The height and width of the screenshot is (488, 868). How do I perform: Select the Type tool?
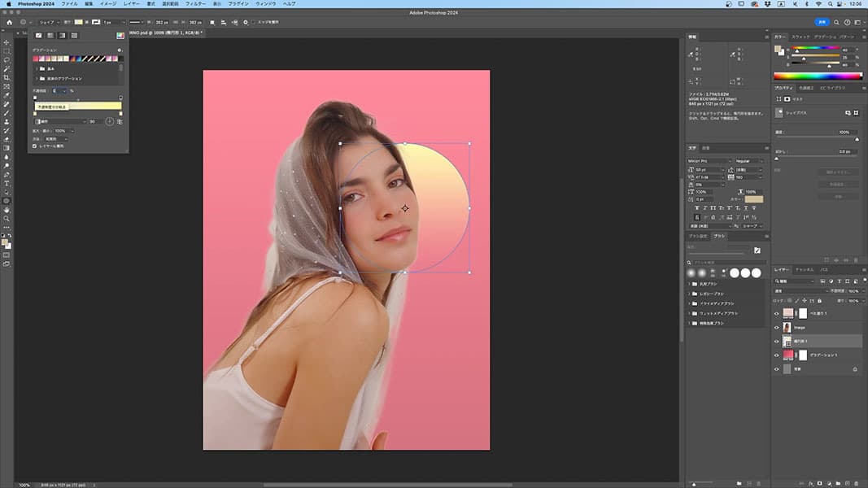pos(7,183)
